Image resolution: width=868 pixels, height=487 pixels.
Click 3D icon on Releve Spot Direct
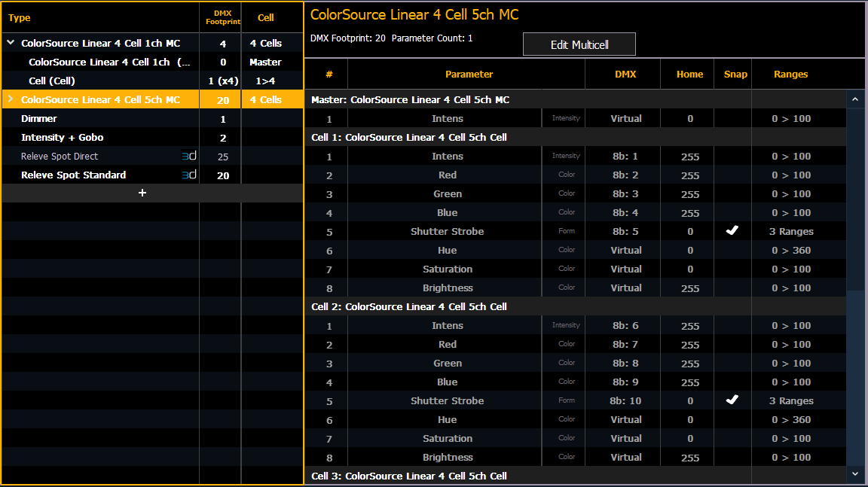[189, 157]
